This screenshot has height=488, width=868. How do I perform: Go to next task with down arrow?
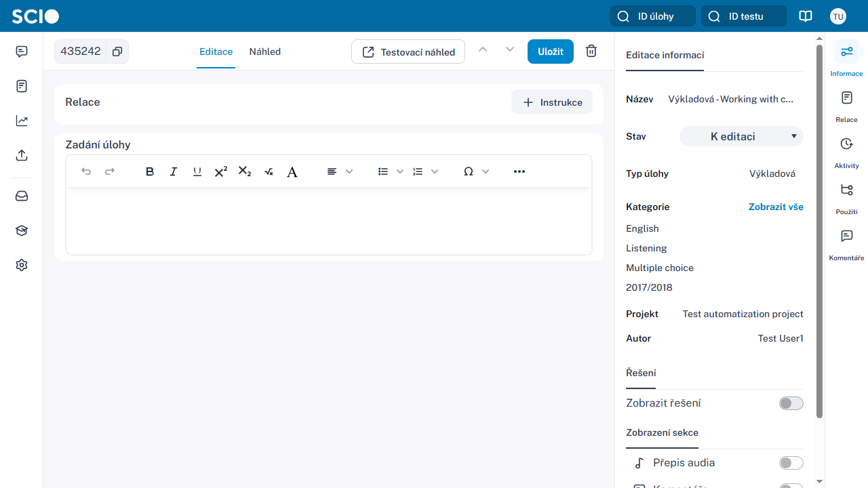click(x=510, y=49)
